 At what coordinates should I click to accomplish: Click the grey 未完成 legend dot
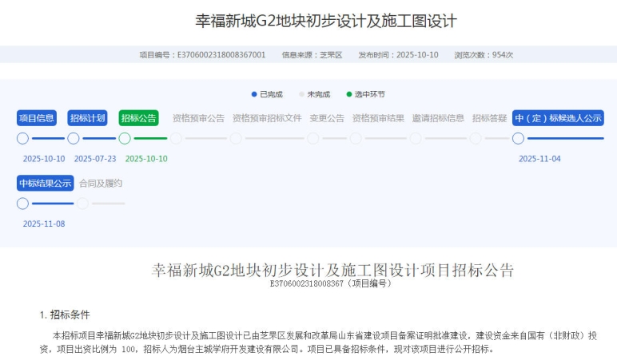[x=301, y=94]
